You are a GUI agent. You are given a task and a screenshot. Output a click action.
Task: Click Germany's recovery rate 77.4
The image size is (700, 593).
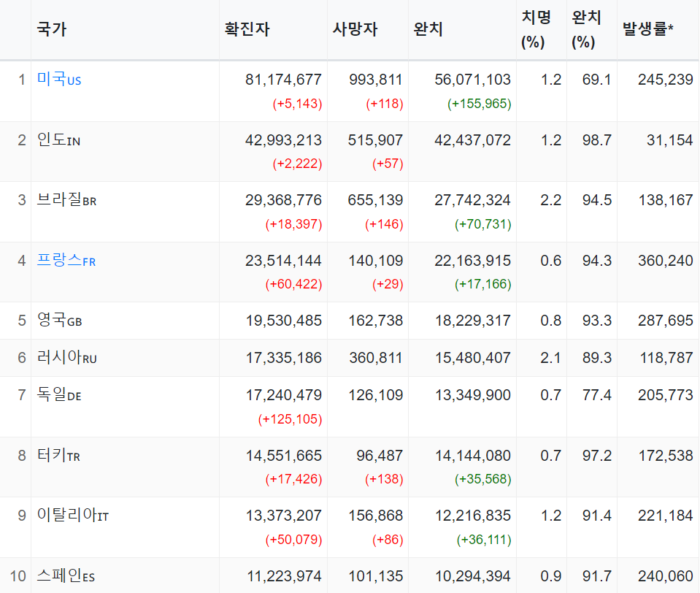pyautogui.click(x=597, y=395)
